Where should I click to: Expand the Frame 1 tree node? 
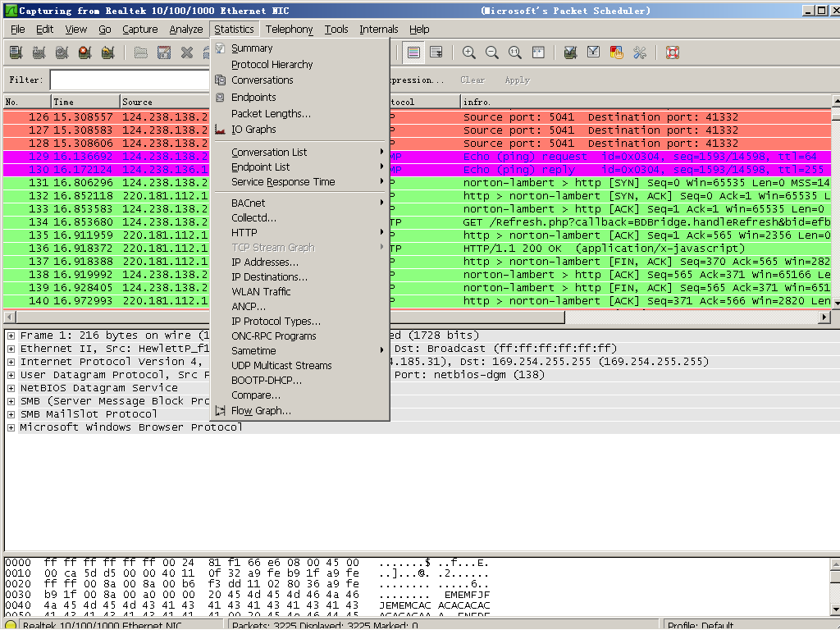[x=11, y=336]
